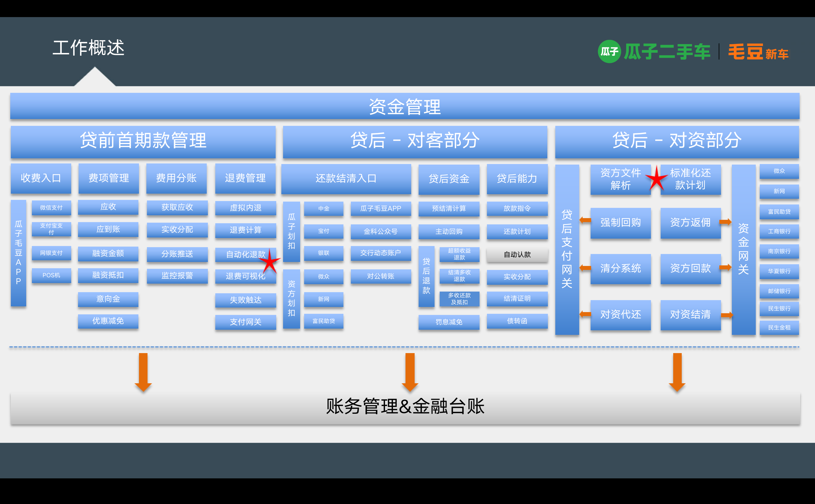
Task: Click the 收费入口 box
Action: (41, 178)
